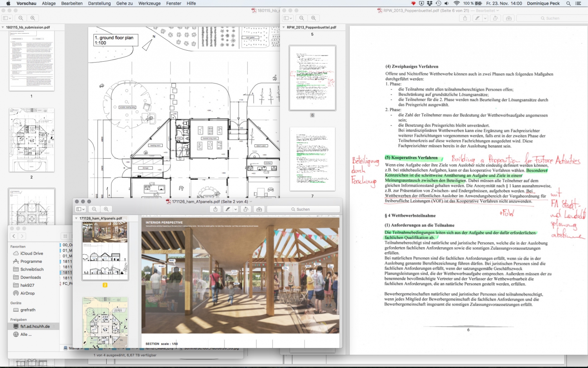Go back in the Finder window
This screenshot has width=588, height=368.
[14, 236]
